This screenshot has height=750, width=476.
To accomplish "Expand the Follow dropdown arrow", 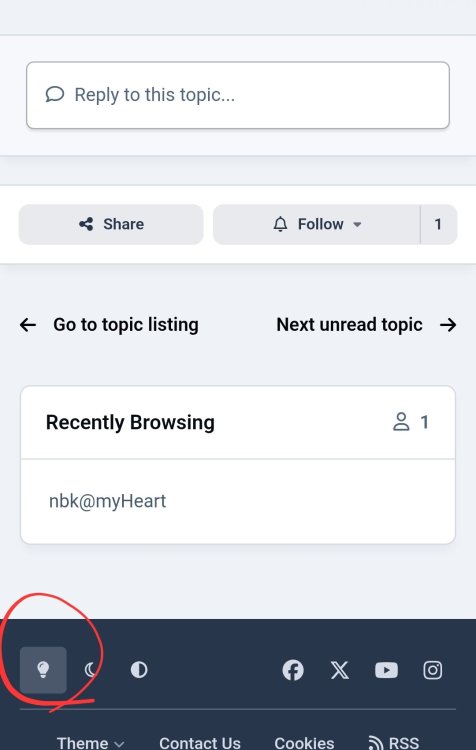I will tap(357, 224).
